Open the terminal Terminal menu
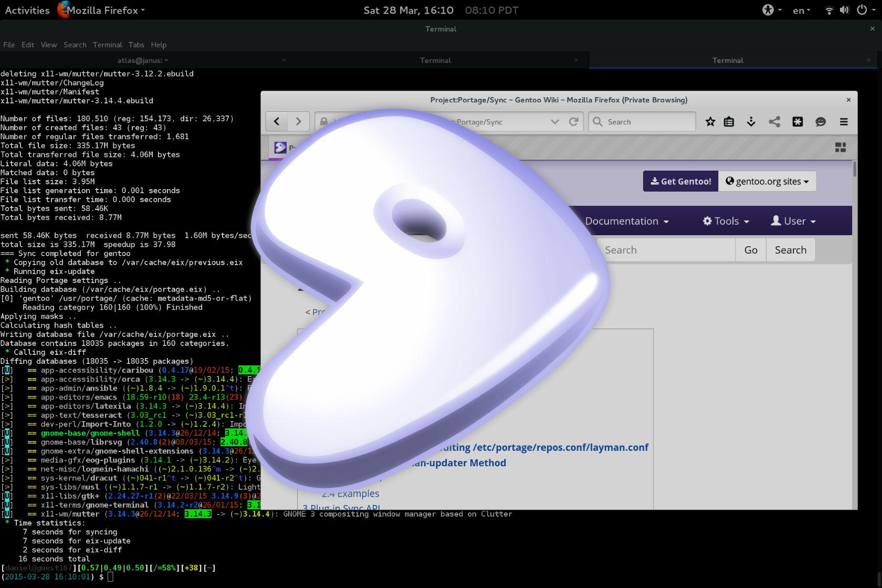This screenshot has width=882, height=588. coord(108,45)
